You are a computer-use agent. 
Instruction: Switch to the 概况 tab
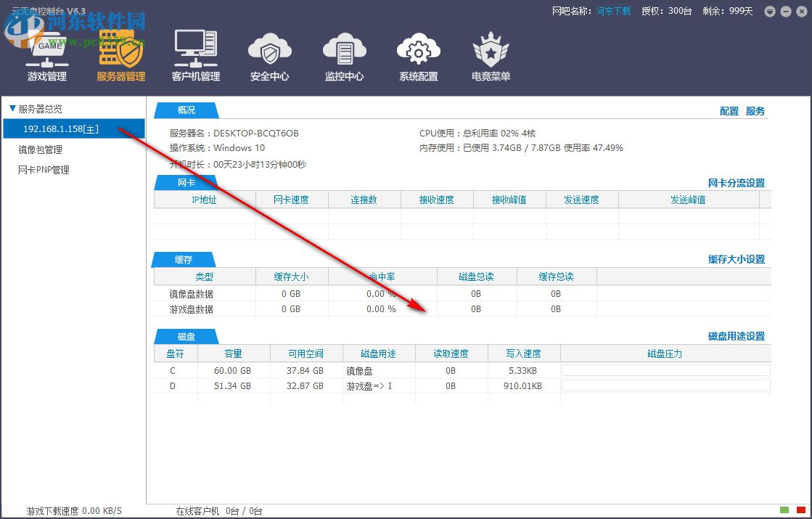click(186, 110)
